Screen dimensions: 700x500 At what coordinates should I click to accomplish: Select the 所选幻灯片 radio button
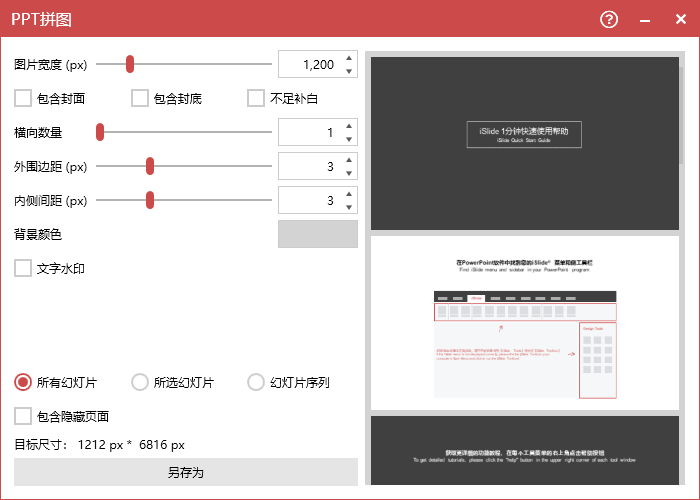click(140, 382)
